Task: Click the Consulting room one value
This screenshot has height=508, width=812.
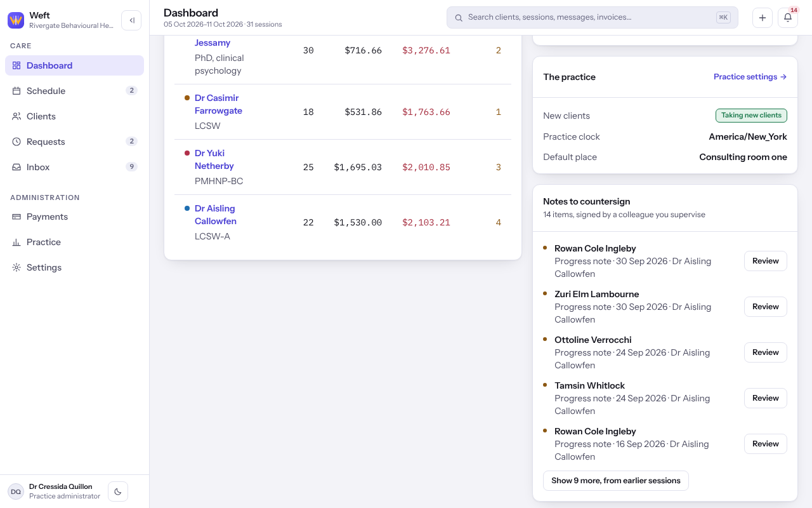Action: (x=743, y=157)
